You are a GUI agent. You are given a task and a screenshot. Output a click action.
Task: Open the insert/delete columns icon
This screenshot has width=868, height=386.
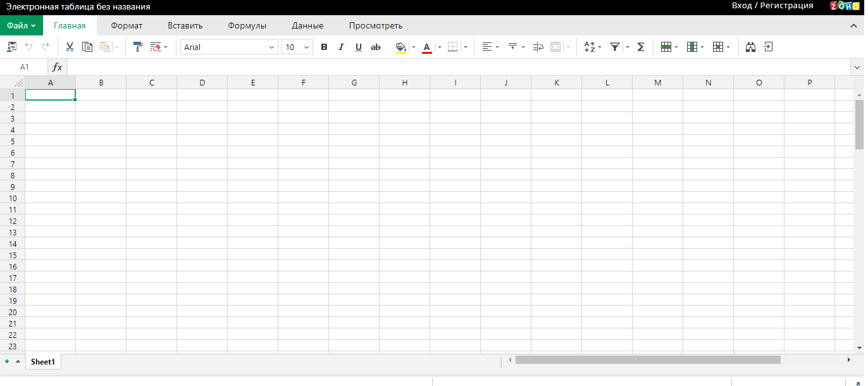[x=695, y=47]
